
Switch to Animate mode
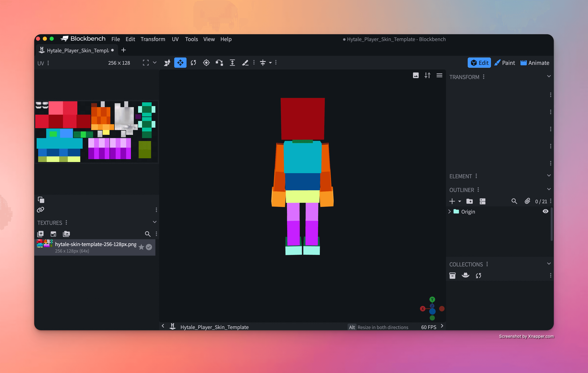(x=535, y=62)
